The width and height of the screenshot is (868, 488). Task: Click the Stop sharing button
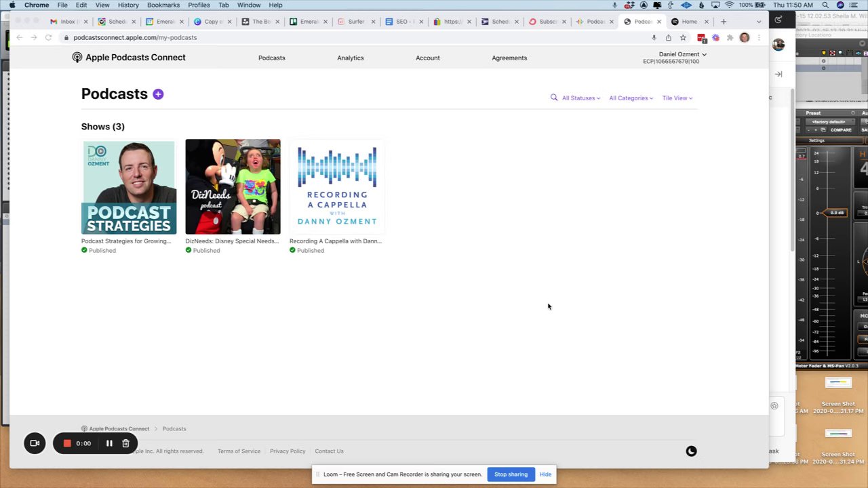click(511, 474)
